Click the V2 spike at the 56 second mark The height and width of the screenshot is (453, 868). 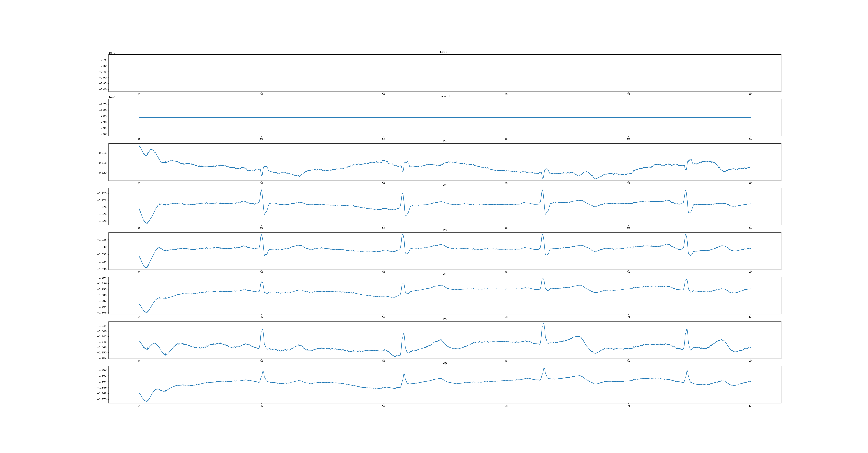[x=261, y=190]
